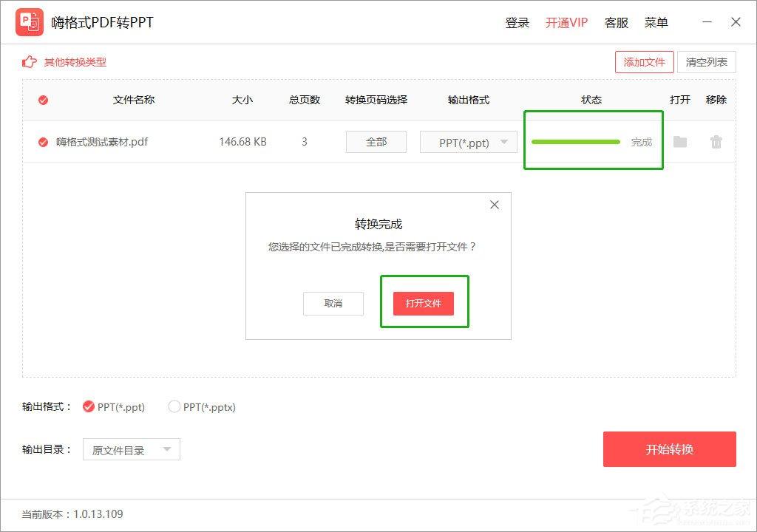Start conversion with the 开始转换 button
The height and width of the screenshot is (532, 757).
tap(669, 449)
